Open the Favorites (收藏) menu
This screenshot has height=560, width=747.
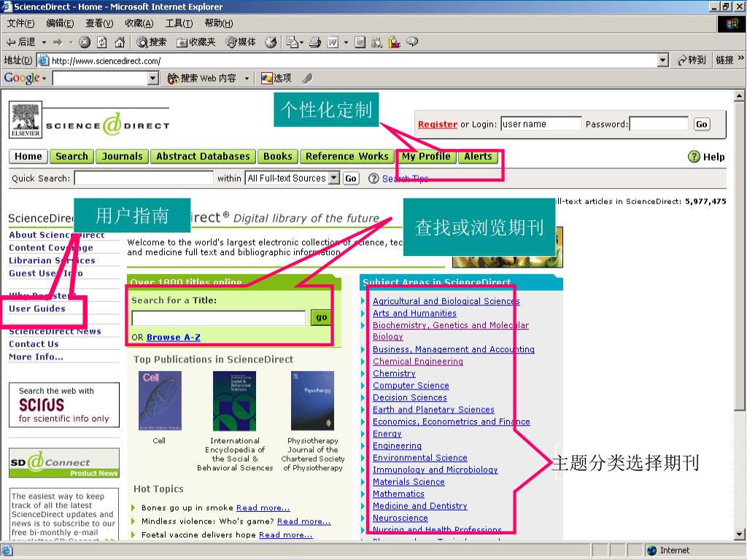(139, 23)
